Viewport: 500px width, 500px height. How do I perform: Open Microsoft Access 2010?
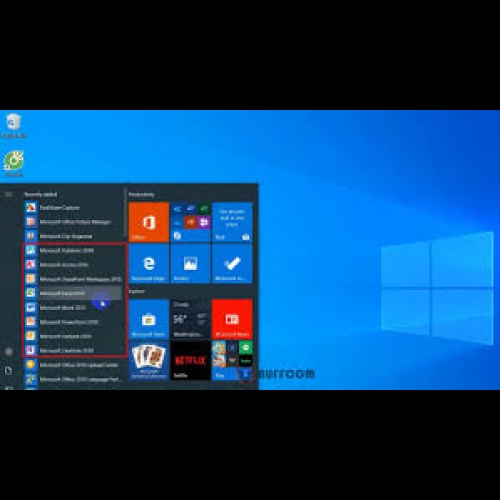pyautogui.click(x=73, y=265)
